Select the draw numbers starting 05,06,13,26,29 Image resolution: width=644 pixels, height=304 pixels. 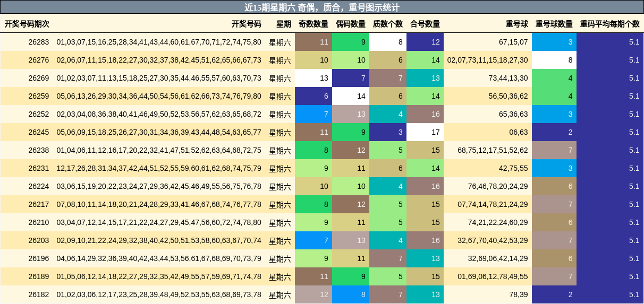coord(159,96)
